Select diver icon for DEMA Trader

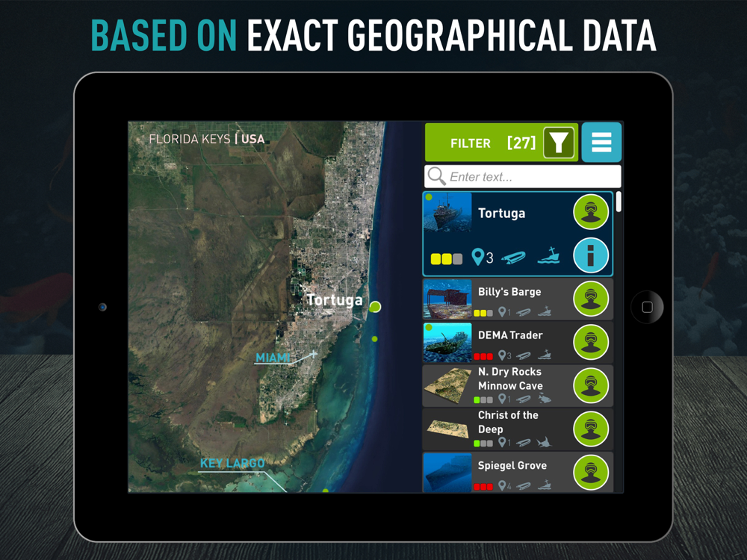click(591, 342)
